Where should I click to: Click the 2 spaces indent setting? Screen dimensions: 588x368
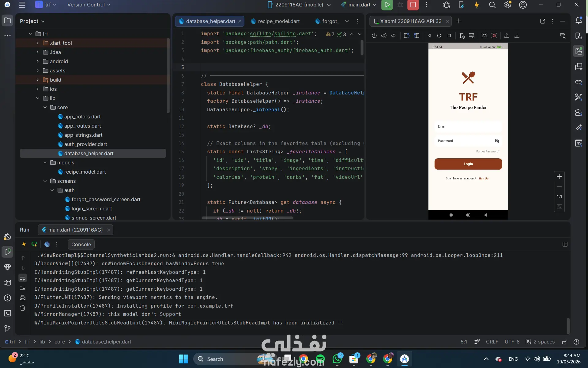pos(540,342)
